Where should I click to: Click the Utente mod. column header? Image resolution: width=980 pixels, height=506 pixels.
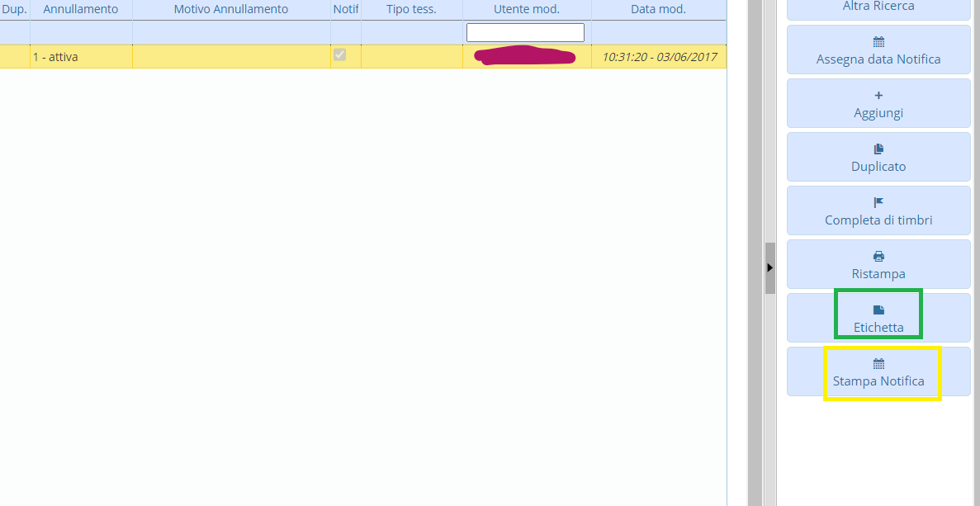coord(526,9)
